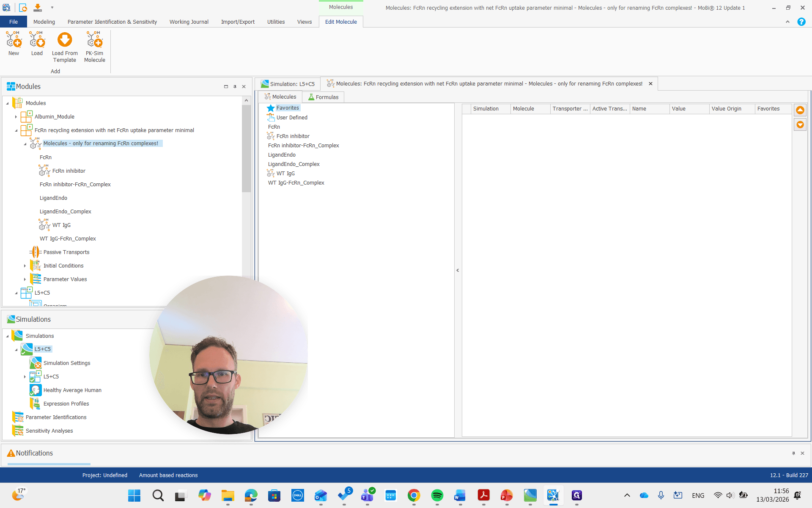Click the Molecule column header
Image resolution: width=812 pixels, height=508 pixels.
[530, 109]
